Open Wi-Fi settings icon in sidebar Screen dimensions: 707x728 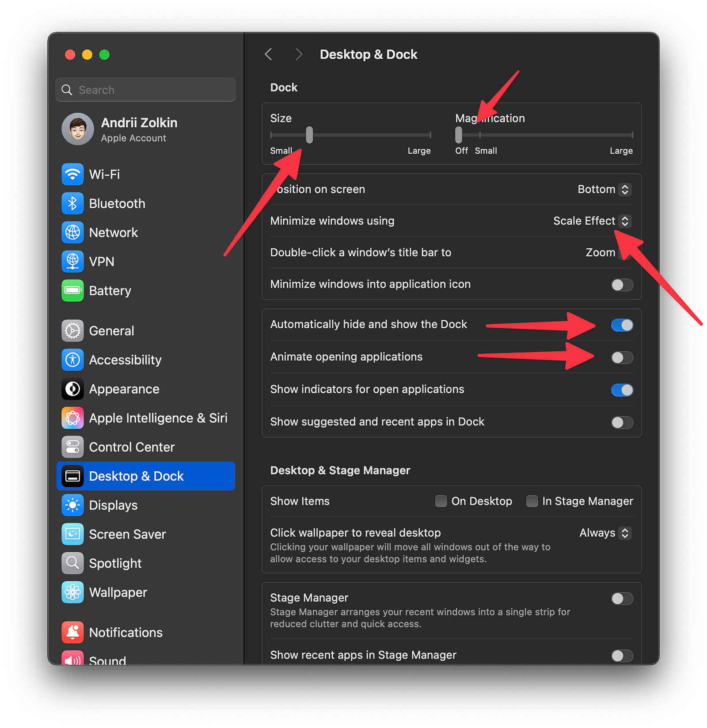point(72,174)
